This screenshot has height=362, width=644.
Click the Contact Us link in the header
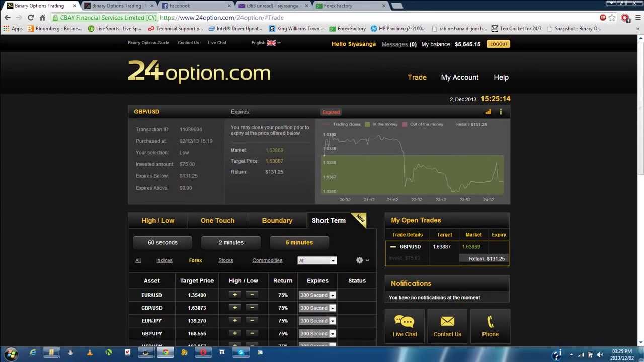pyautogui.click(x=188, y=43)
